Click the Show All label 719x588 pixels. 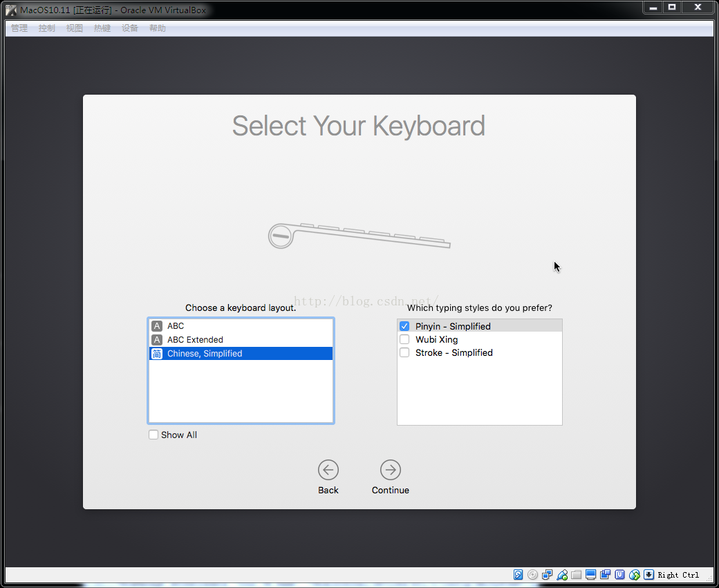tap(179, 435)
